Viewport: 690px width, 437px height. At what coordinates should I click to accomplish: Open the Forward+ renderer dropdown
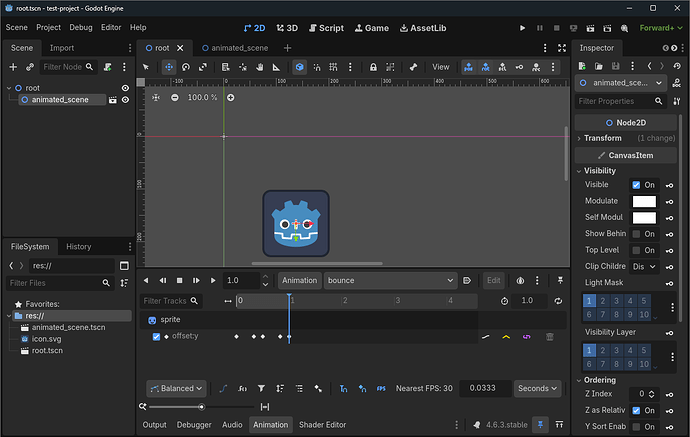661,28
